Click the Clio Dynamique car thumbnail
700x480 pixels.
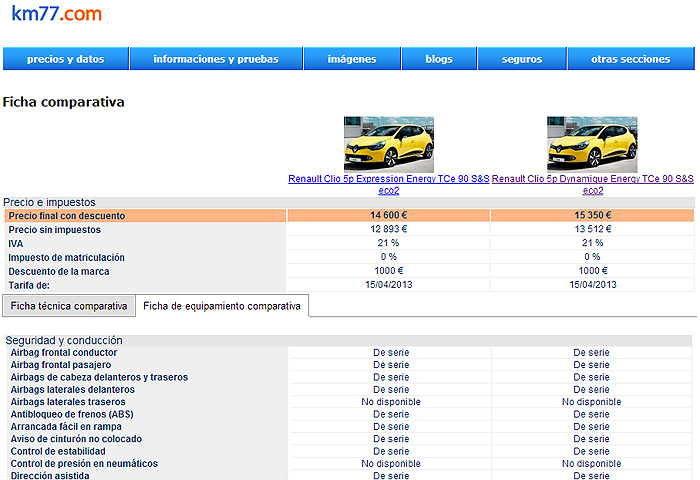pos(592,144)
